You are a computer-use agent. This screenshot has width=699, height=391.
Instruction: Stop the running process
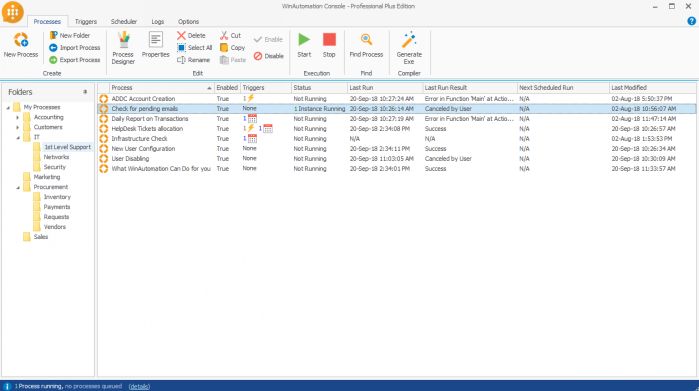click(x=329, y=45)
